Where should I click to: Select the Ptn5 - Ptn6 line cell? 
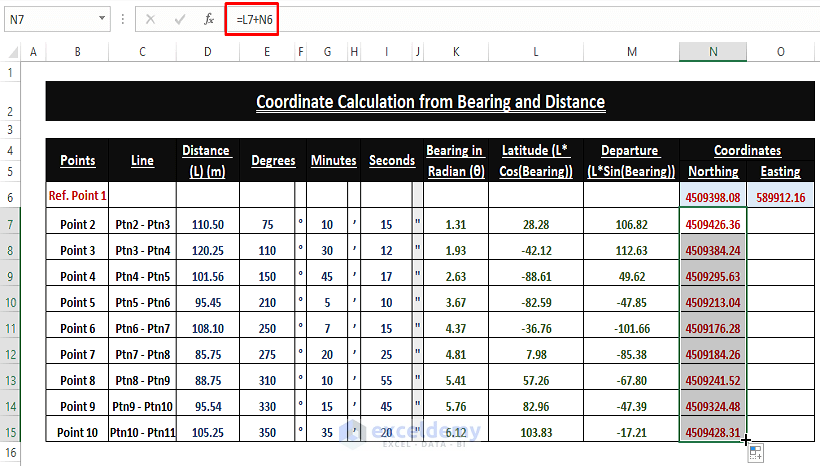(x=142, y=302)
